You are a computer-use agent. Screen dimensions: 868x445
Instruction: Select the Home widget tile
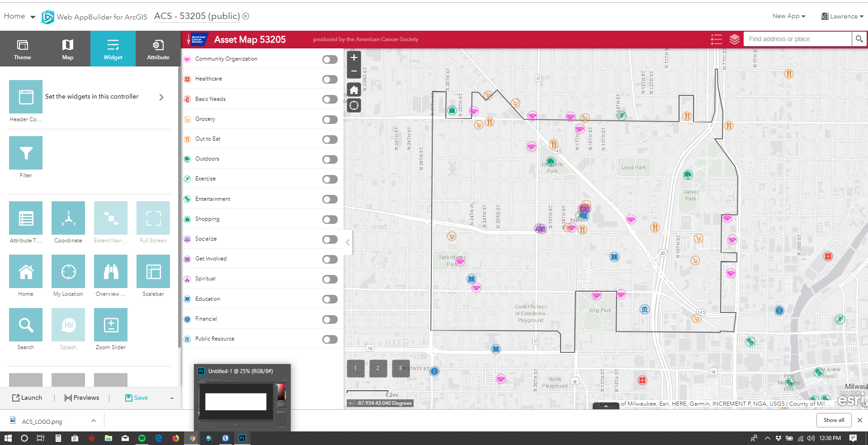(26, 271)
